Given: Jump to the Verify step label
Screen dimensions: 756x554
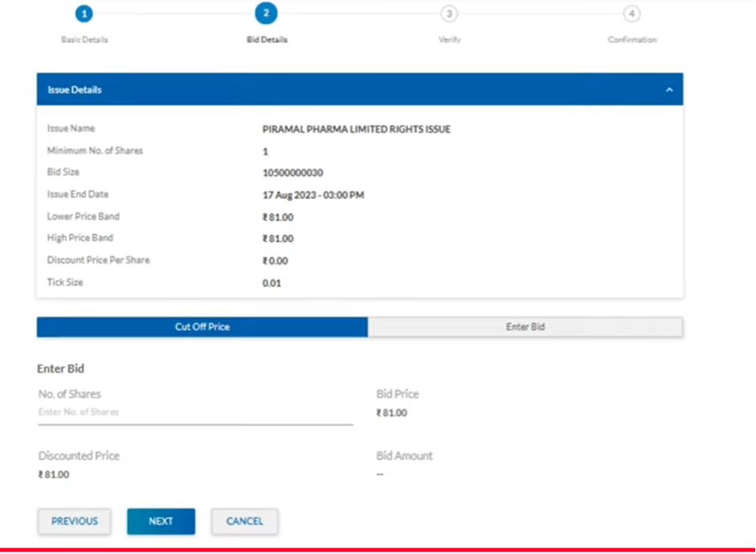Looking at the screenshot, I should (x=449, y=39).
